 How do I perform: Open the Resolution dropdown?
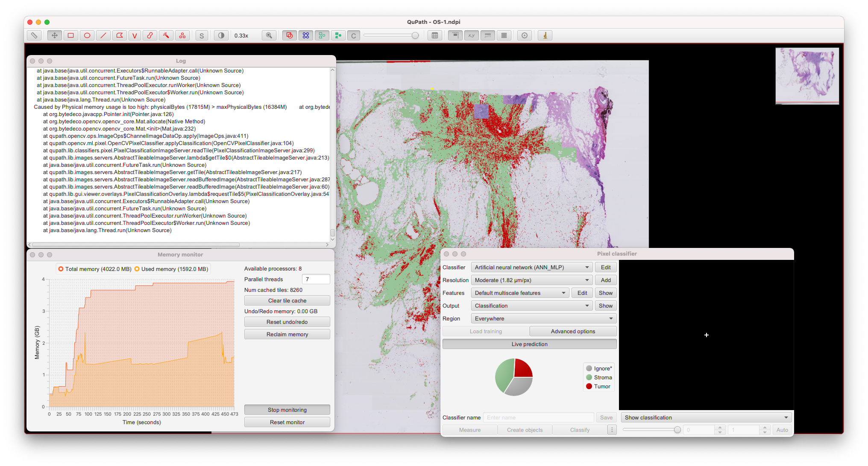point(531,280)
